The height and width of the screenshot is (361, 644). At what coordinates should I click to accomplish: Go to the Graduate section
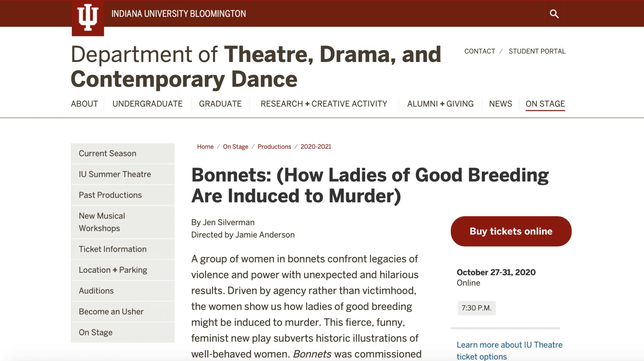click(x=220, y=104)
